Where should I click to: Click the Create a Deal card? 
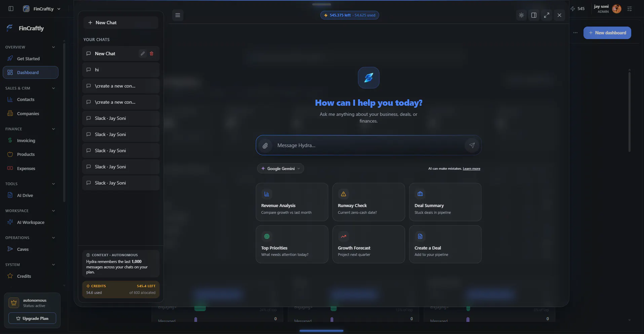pyautogui.click(x=445, y=244)
